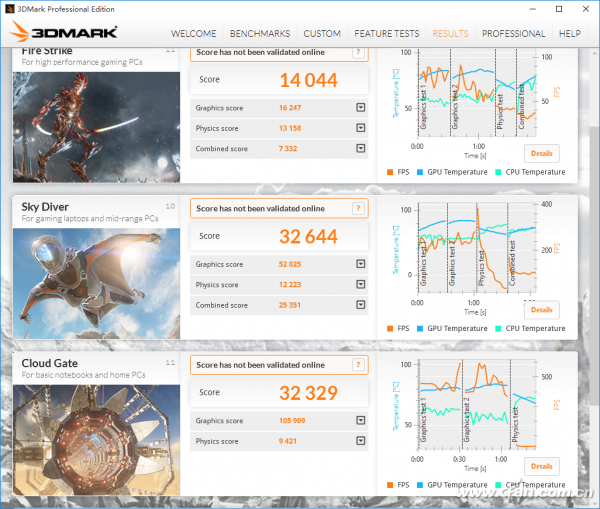The width and height of the screenshot is (600, 509).
Task: Click GPU Temperature legend swatch in Fire Strike chart
Action: [420, 172]
